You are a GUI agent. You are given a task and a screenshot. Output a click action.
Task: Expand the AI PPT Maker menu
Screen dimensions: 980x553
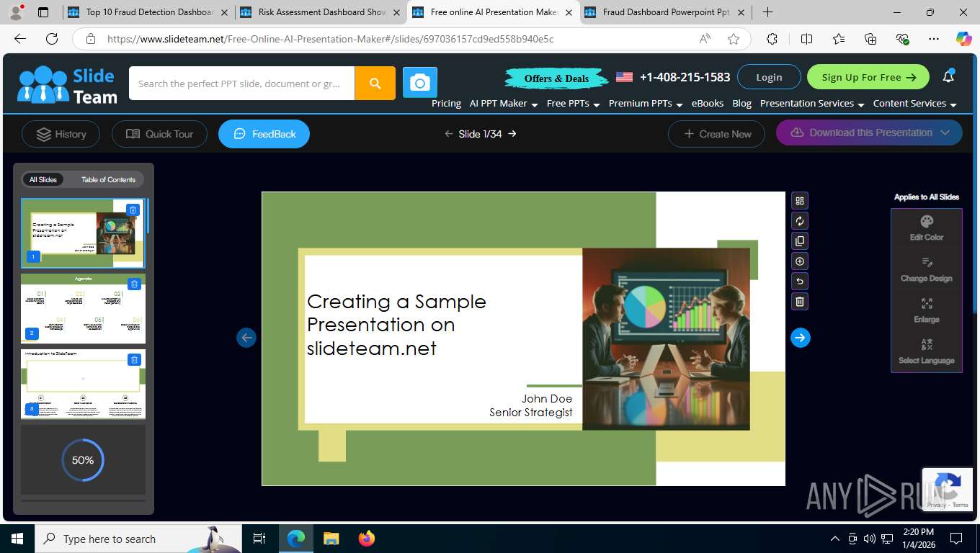point(504,104)
